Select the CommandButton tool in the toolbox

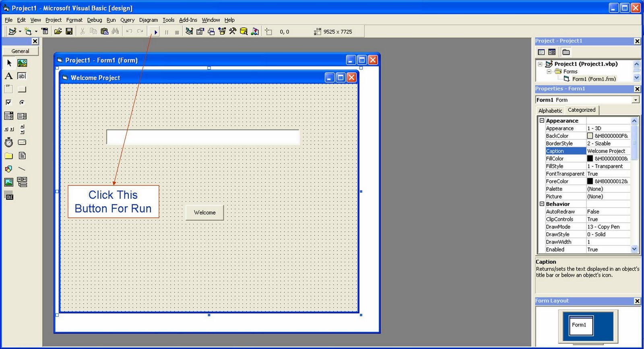pyautogui.click(x=22, y=89)
